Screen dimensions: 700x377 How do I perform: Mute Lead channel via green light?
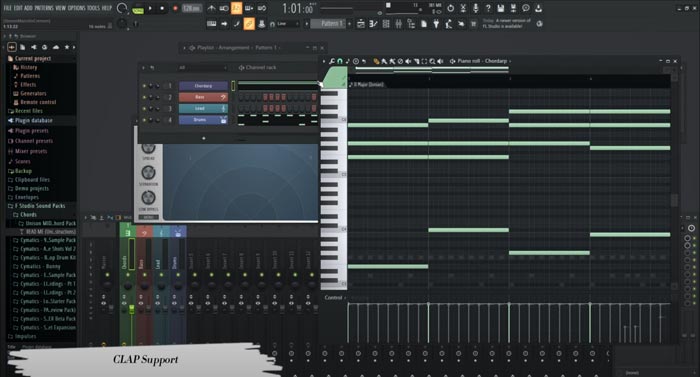[144, 109]
